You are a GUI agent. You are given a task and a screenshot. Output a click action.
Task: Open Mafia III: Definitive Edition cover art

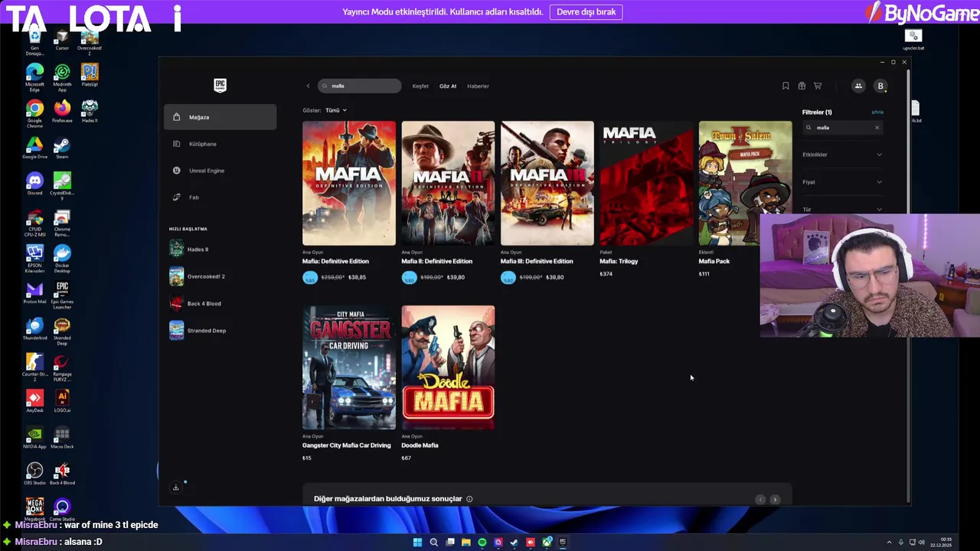point(547,183)
